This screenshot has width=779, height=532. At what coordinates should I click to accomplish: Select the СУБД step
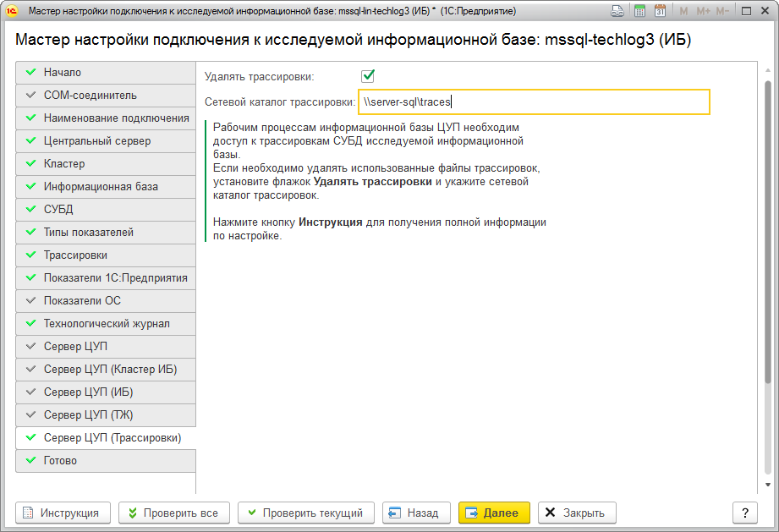(106, 210)
